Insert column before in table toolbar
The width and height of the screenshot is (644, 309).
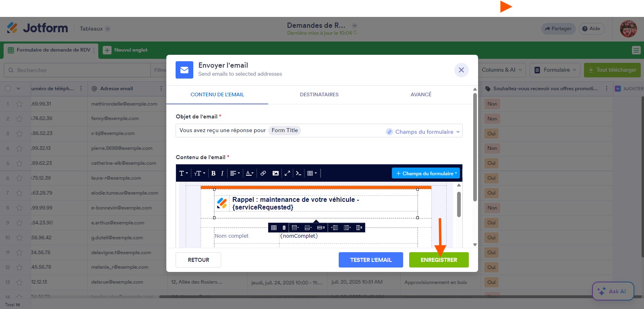coord(334,228)
